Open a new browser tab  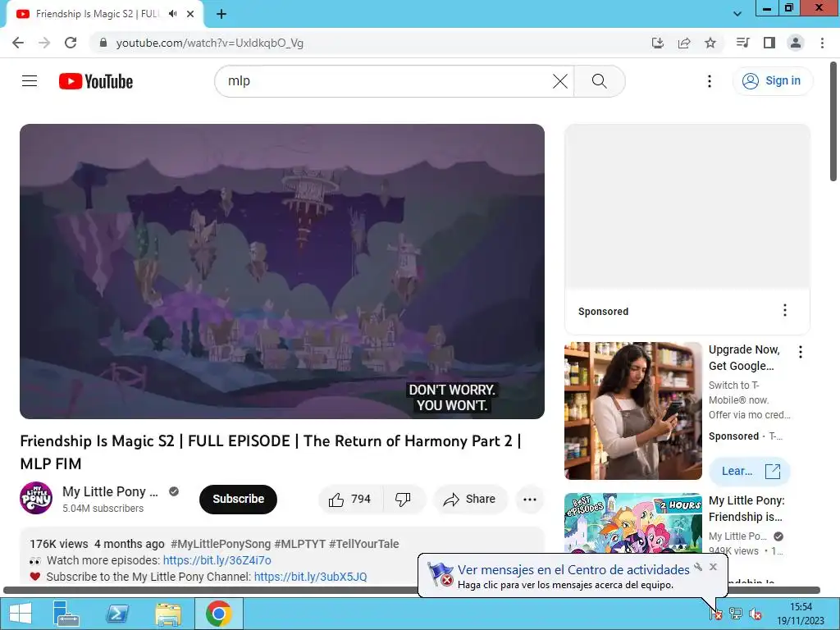[x=221, y=14]
